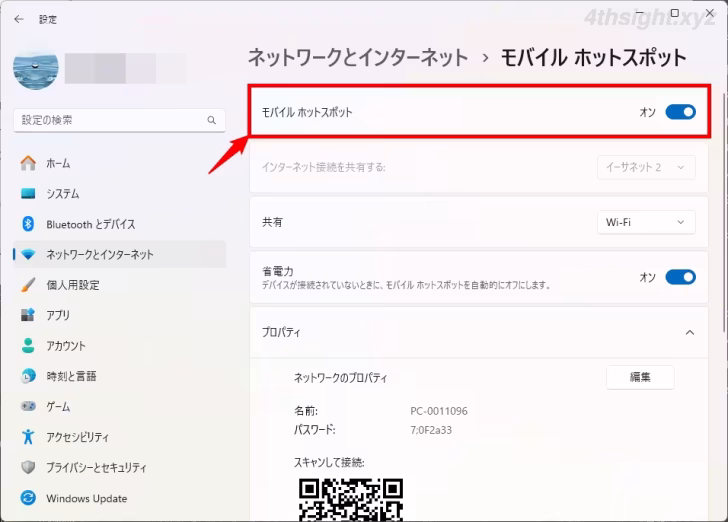This screenshot has height=522, width=728.
Task: Click the Windows Update sync icon
Action: pyautogui.click(x=28, y=498)
